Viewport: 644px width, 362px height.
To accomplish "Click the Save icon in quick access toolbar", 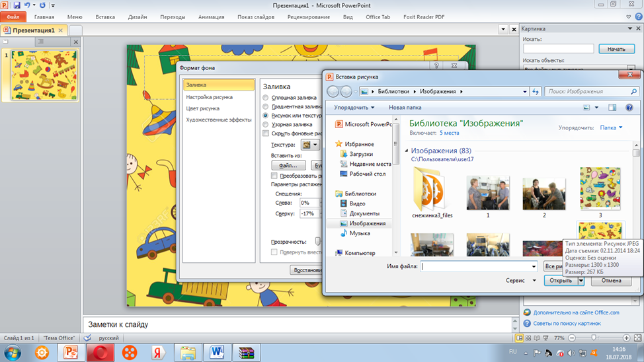I will click(x=17, y=5).
